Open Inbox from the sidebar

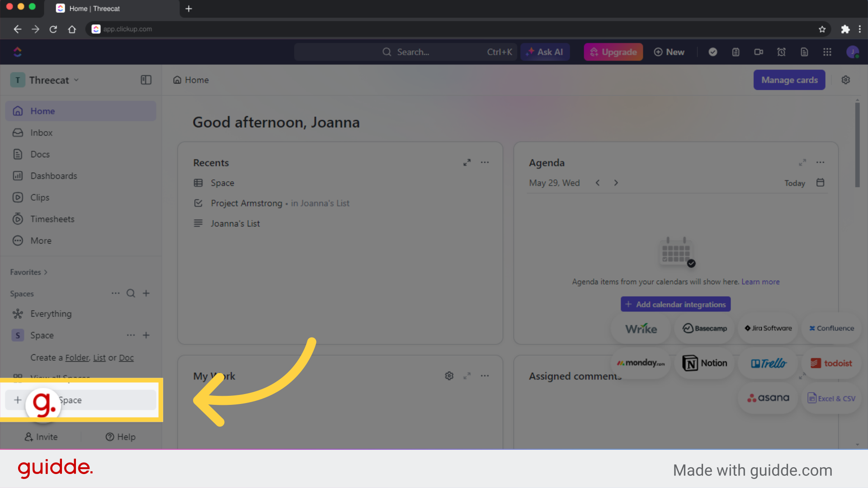pos(41,132)
